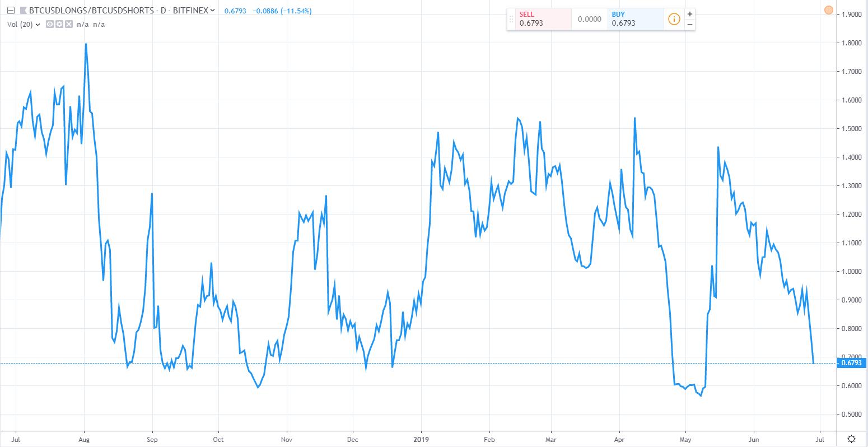This screenshot has height=447, width=868.
Task: Click the 0.5000 price scale label
Action: (851, 415)
